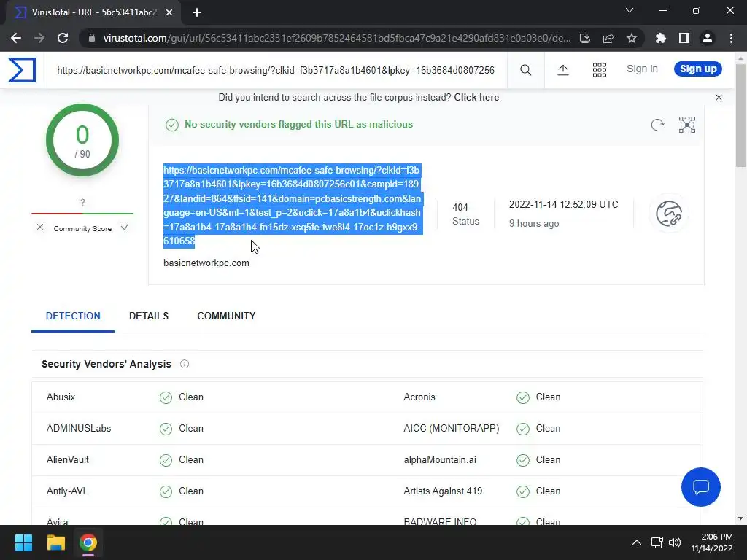Click the basicnetworkpc.com domain text
This screenshot has width=747, height=560.
click(206, 262)
